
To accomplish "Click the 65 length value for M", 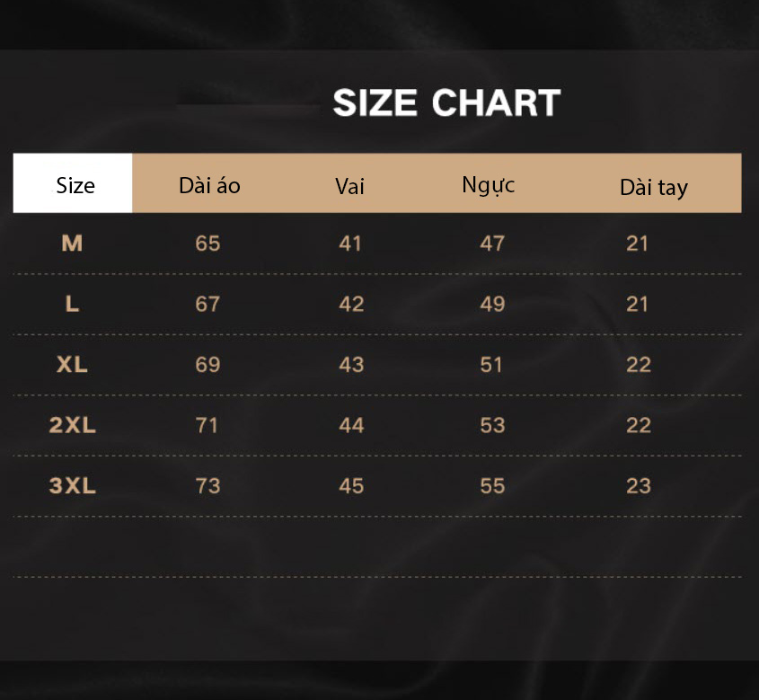I will coord(207,243).
